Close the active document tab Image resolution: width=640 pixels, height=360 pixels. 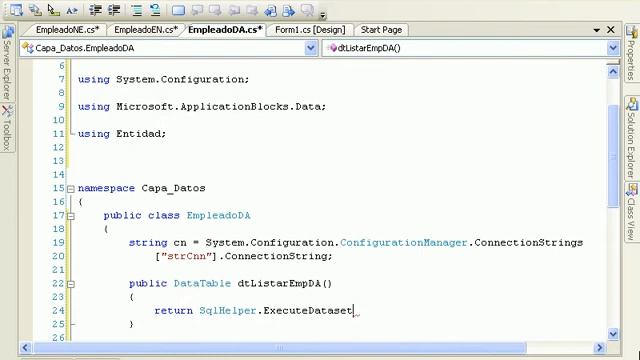point(611,30)
